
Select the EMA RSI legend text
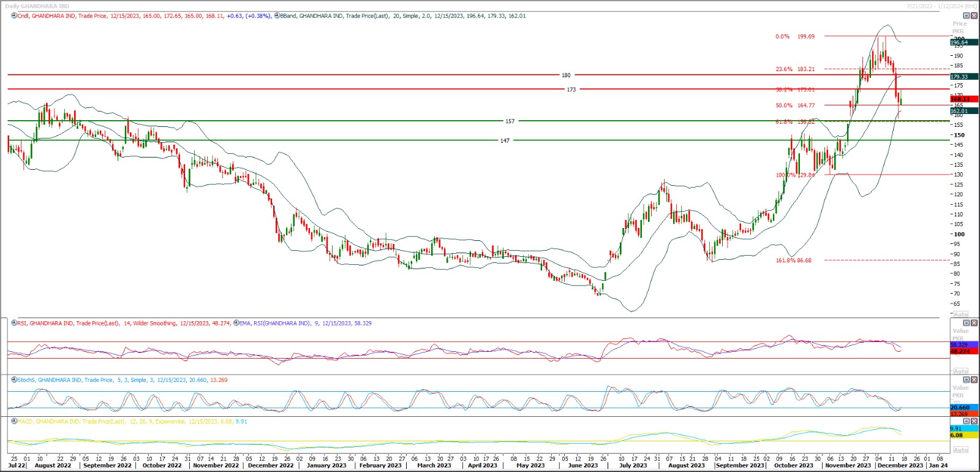click(305, 323)
